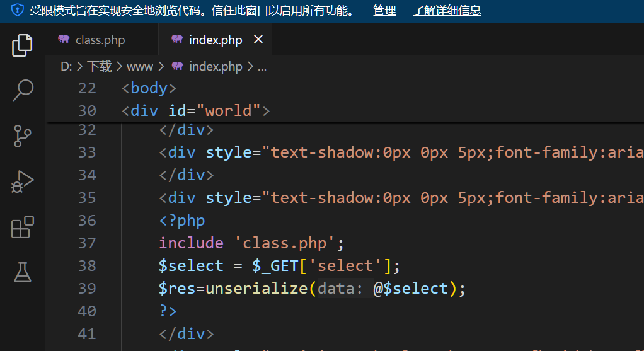The height and width of the screenshot is (351, 644).
Task: Expand the www folder breadcrumb
Action: (x=140, y=66)
